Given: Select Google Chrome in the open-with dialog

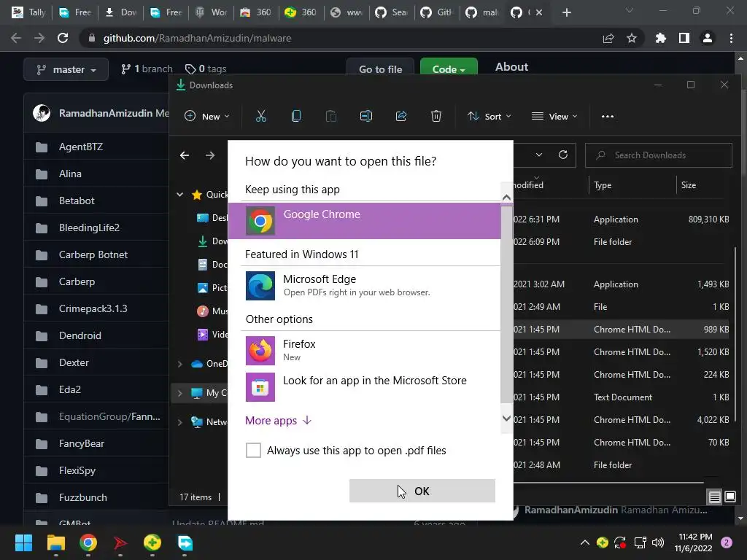Looking at the screenshot, I should click(x=364, y=221).
